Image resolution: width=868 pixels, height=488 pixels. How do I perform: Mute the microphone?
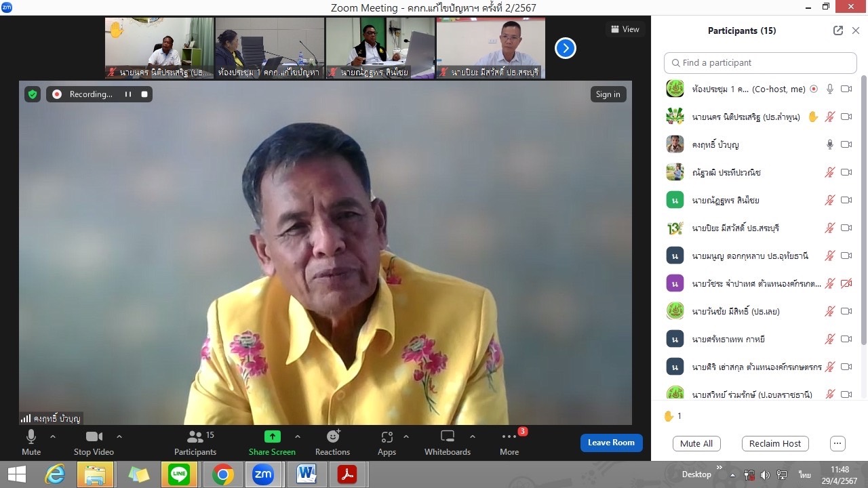31,437
